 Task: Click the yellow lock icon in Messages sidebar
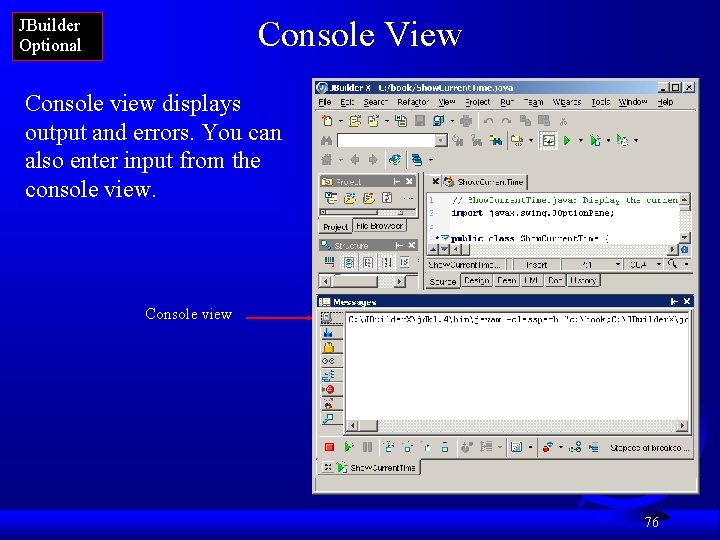click(x=329, y=347)
